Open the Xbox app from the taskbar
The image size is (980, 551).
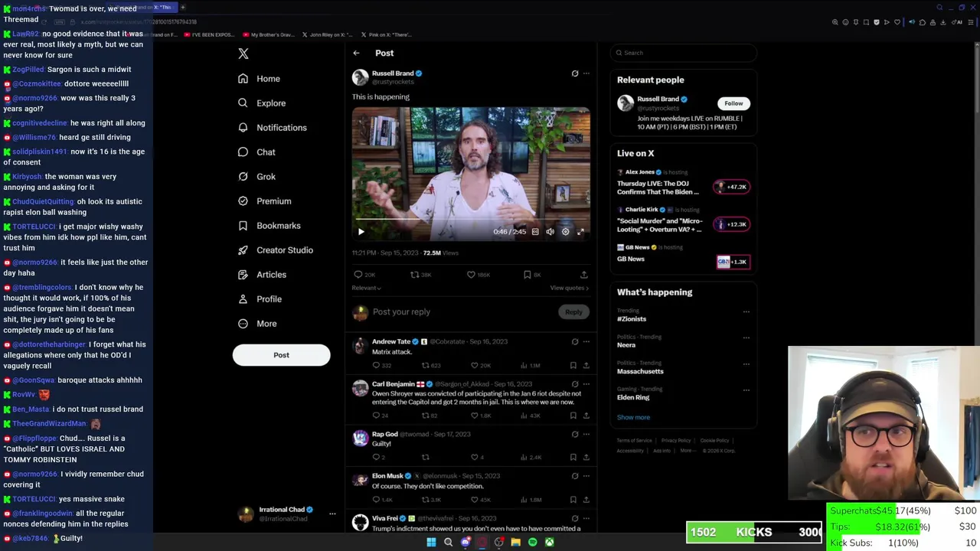[x=549, y=543]
